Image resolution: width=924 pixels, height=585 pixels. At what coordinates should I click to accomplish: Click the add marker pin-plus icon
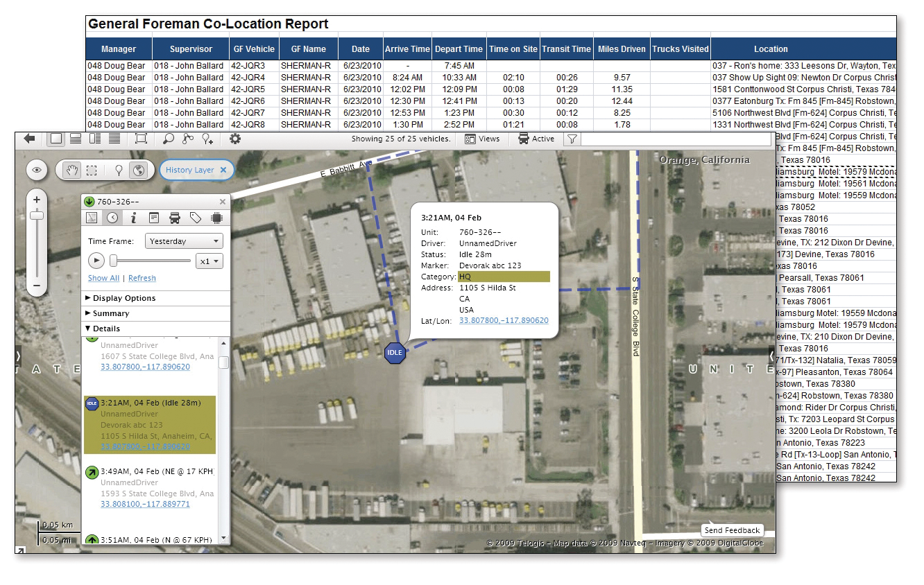(x=207, y=139)
